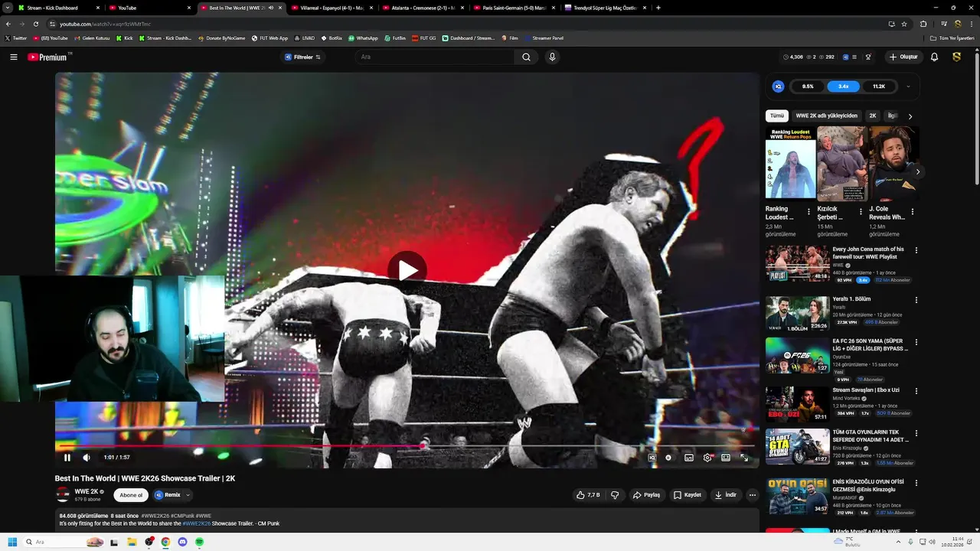Switch to the YouTube browser tab
The image size is (980, 551).
[149, 8]
